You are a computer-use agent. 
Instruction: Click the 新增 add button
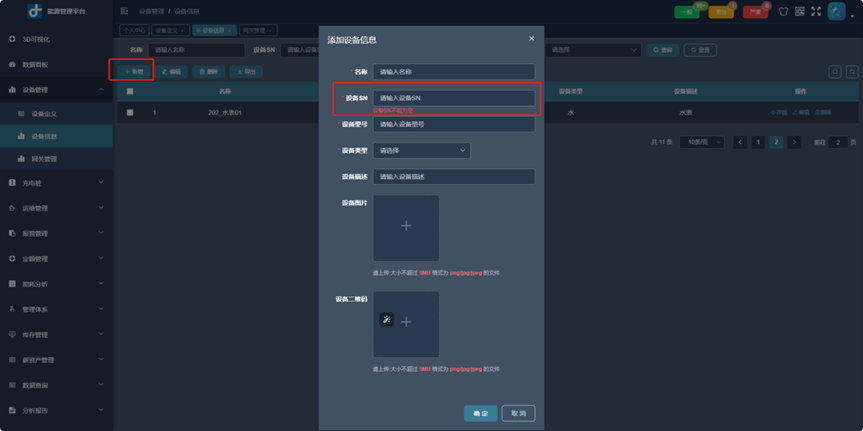134,72
